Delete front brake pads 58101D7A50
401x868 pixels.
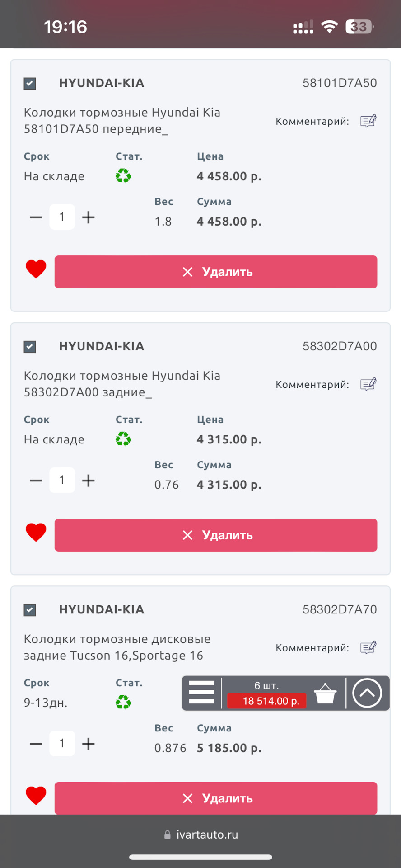[216, 272]
